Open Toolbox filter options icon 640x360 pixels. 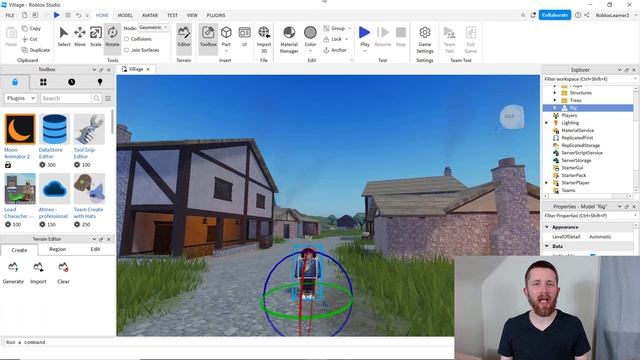pyautogui.click(x=108, y=98)
